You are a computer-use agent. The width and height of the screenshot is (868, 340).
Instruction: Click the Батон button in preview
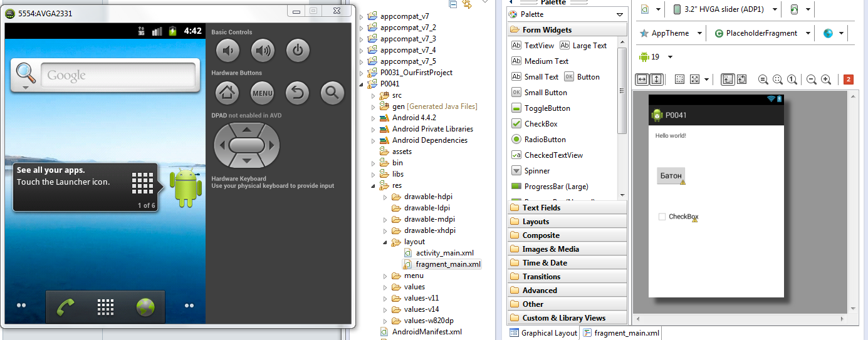671,176
